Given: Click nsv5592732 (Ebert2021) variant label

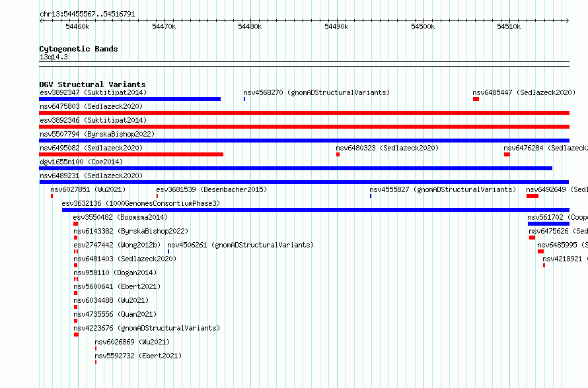Looking at the screenshot, I should point(138,356).
